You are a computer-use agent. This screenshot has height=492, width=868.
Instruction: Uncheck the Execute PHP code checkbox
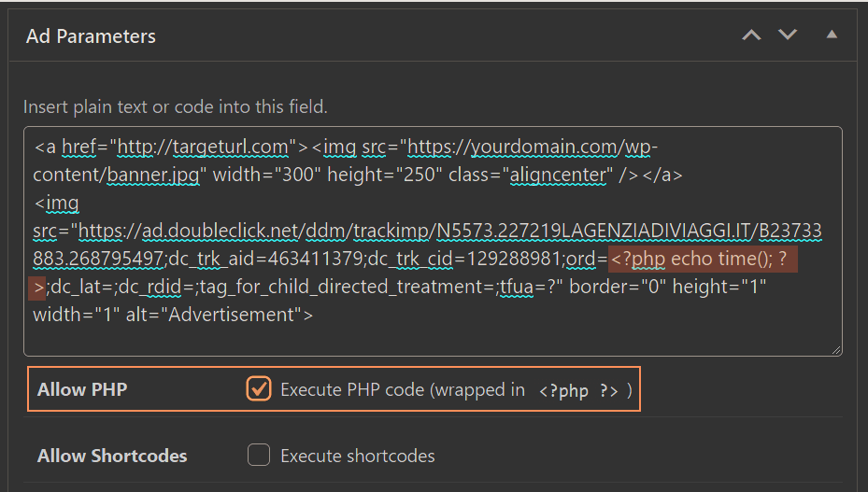(259, 389)
